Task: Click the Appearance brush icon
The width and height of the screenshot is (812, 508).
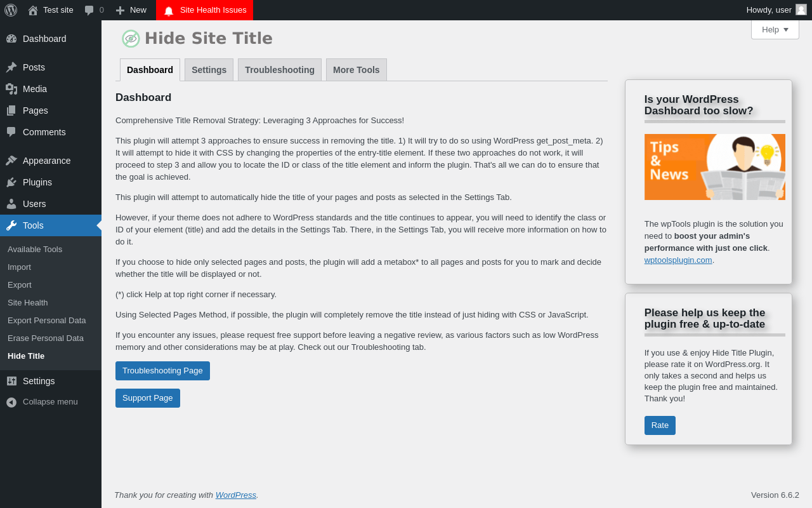Action: [x=11, y=161]
